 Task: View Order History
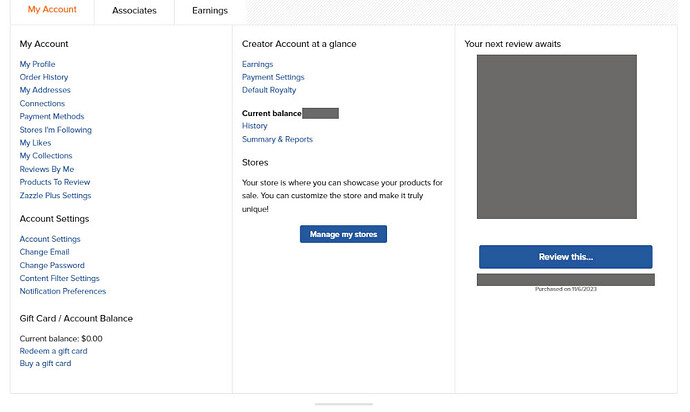point(44,77)
